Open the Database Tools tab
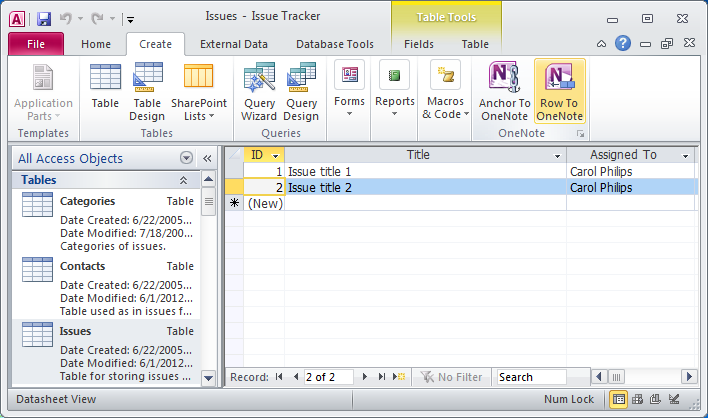Image resolution: width=708 pixels, height=418 pixels. [x=335, y=44]
